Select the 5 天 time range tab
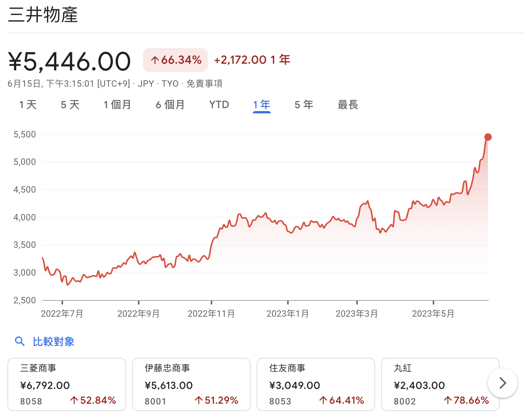The image size is (525, 420). click(70, 105)
